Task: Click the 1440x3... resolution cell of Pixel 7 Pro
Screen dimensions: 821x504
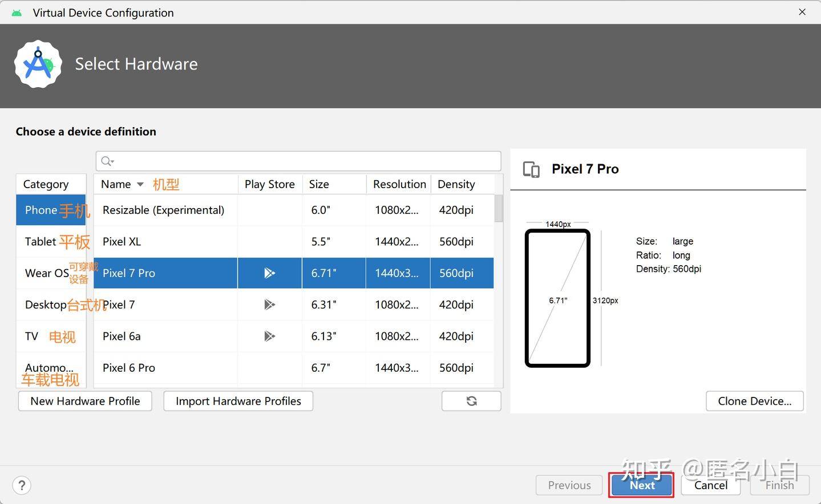Action: 398,273
